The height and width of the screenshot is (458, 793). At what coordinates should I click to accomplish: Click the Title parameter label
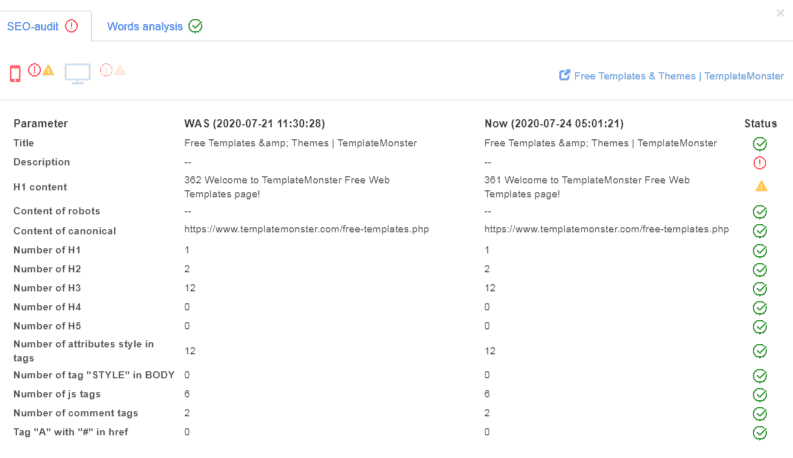[24, 143]
